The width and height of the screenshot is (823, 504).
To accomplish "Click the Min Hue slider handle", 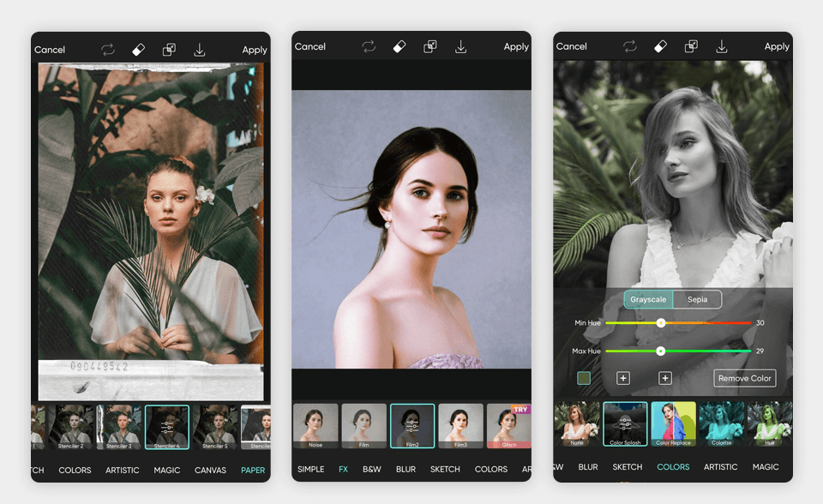I will 661,323.
